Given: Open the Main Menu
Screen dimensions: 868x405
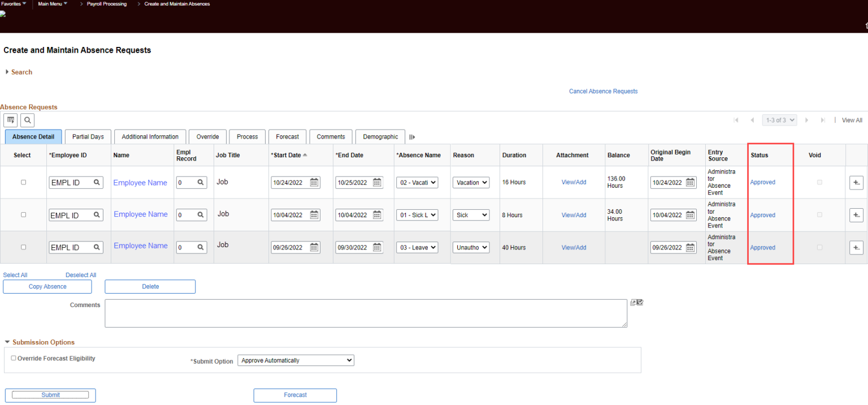Looking at the screenshot, I should [50, 4].
